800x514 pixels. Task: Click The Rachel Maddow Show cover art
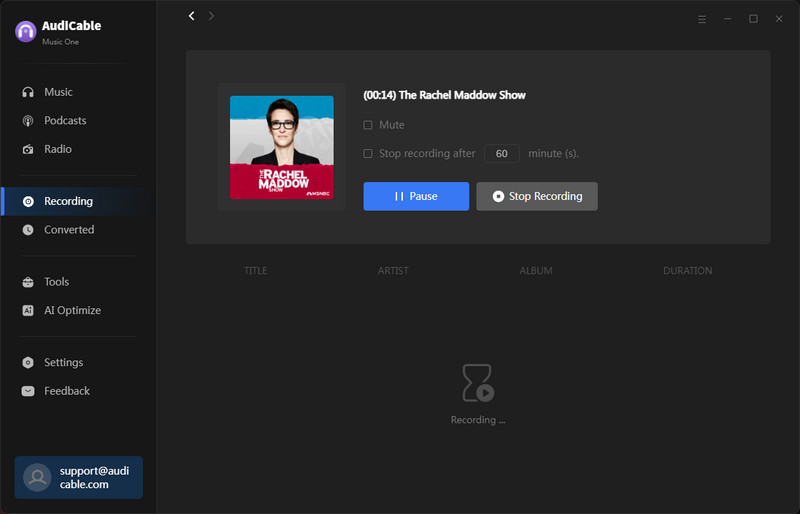pyautogui.click(x=282, y=148)
